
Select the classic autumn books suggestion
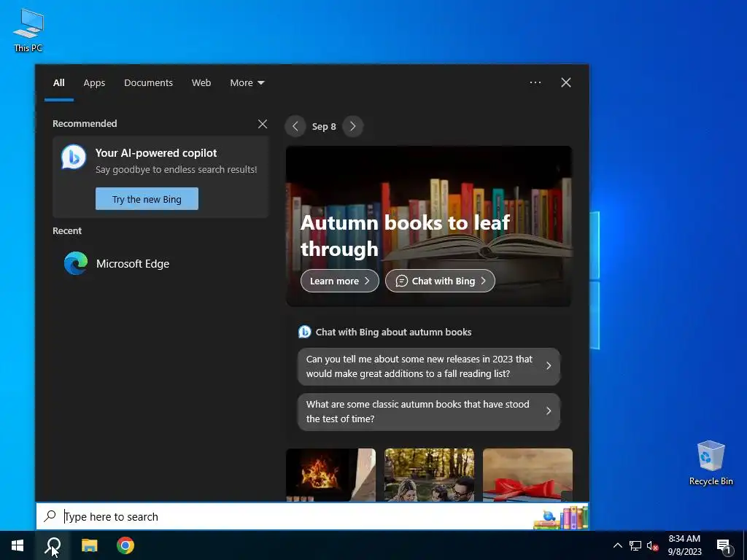coord(429,411)
